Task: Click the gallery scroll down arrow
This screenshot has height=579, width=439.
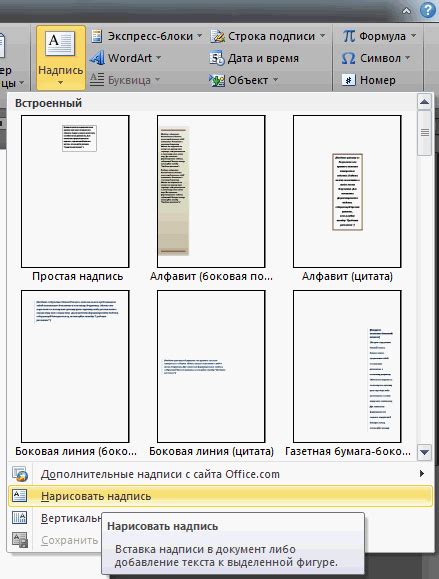Action: 424,452
